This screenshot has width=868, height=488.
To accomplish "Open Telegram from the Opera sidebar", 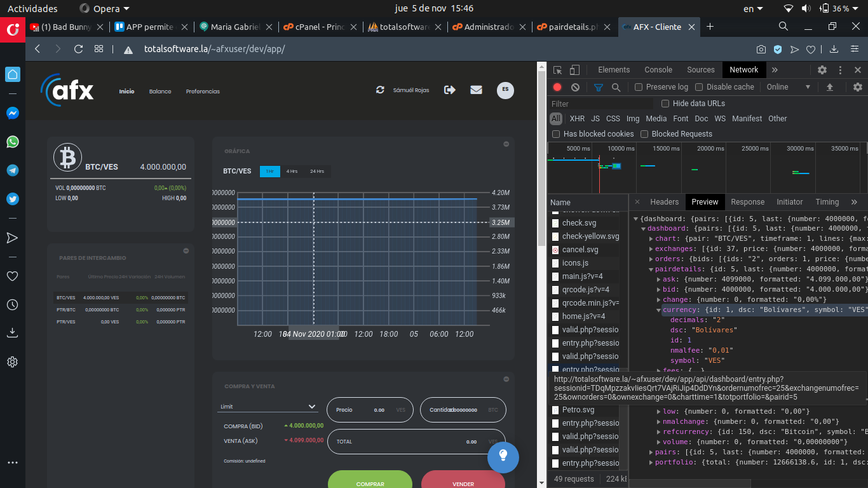I will click(13, 170).
